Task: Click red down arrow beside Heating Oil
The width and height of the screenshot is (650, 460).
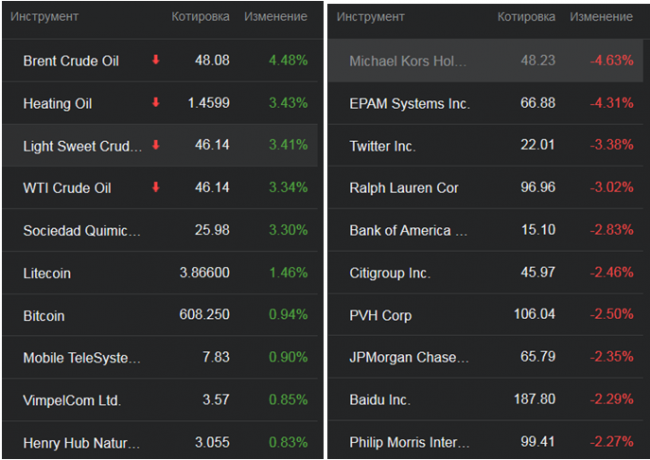Action: (156, 103)
